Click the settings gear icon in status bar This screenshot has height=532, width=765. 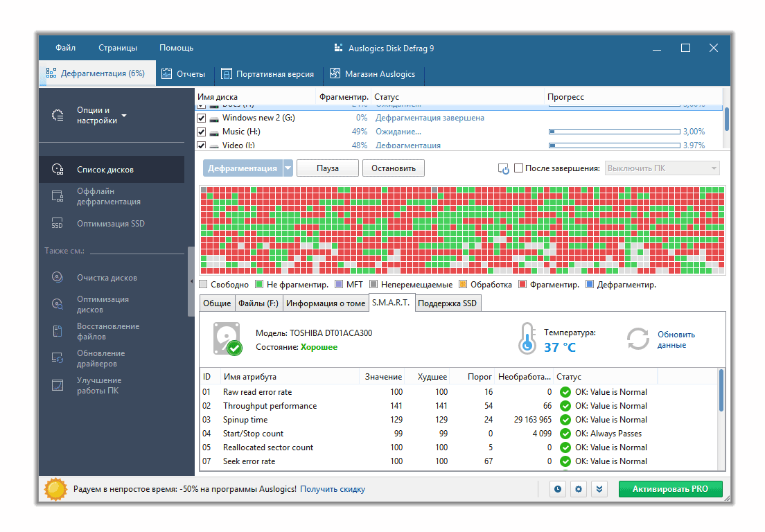tap(579, 489)
